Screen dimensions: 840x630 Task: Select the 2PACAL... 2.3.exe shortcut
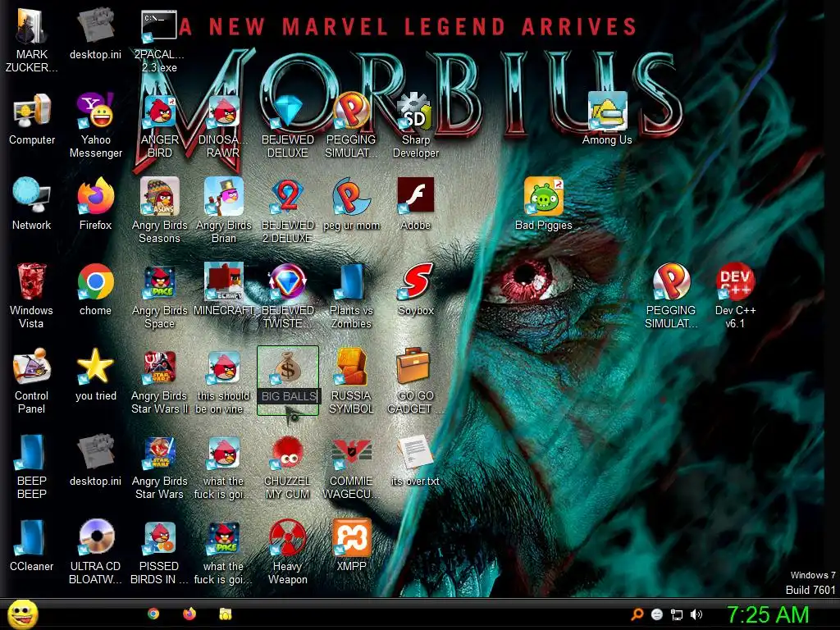pyautogui.click(x=159, y=25)
